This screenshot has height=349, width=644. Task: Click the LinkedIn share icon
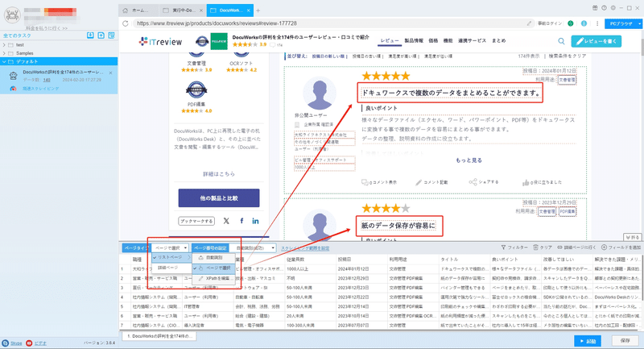tap(255, 221)
